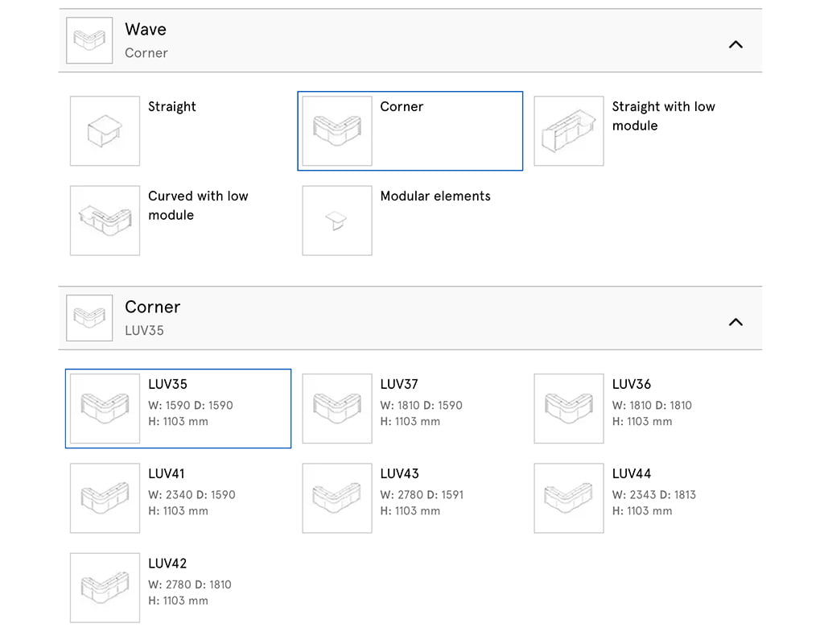Click the 'Modular elements' label

[x=435, y=196]
